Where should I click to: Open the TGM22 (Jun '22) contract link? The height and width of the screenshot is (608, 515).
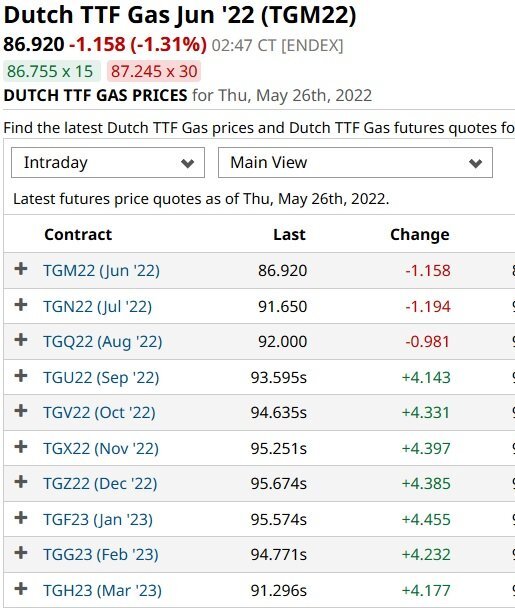(102, 271)
